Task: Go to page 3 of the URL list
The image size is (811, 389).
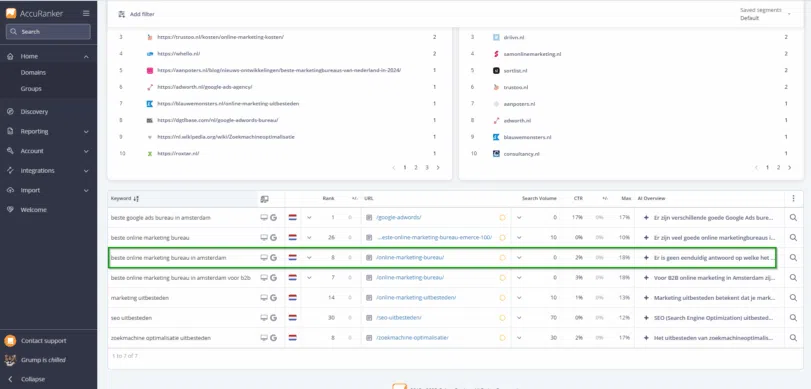Action: pos(427,168)
